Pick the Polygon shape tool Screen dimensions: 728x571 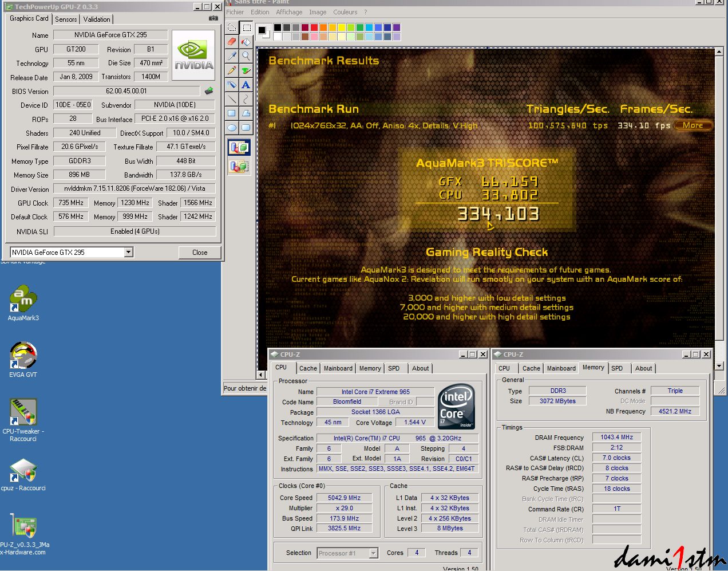click(246, 113)
